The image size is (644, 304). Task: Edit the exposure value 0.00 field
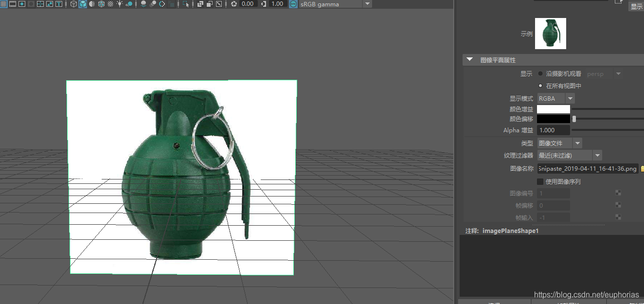(248, 4)
